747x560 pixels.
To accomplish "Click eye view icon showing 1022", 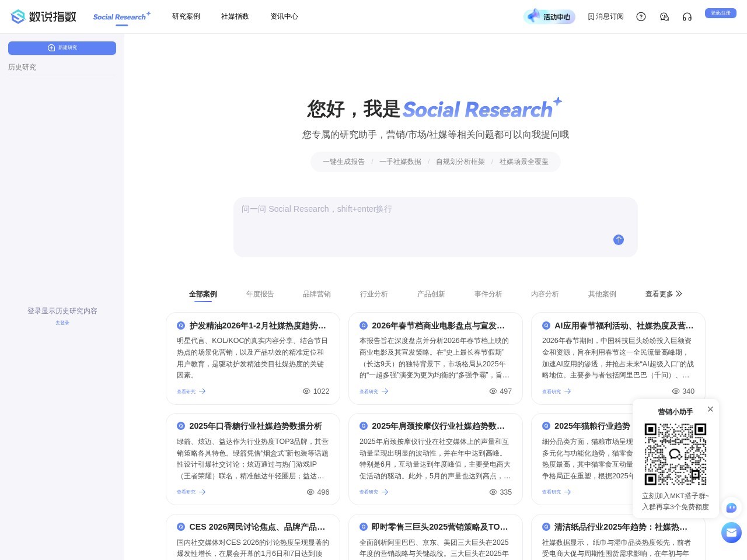I will [306, 391].
